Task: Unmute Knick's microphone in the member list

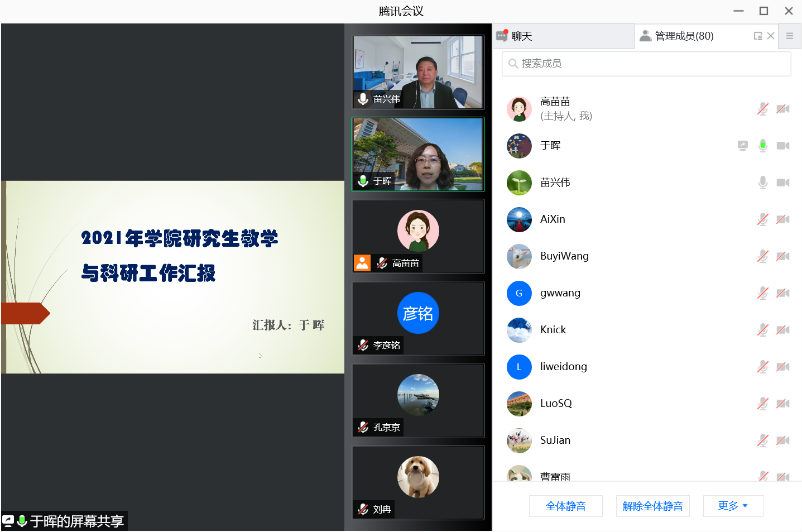Action: [x=762, y=329]
